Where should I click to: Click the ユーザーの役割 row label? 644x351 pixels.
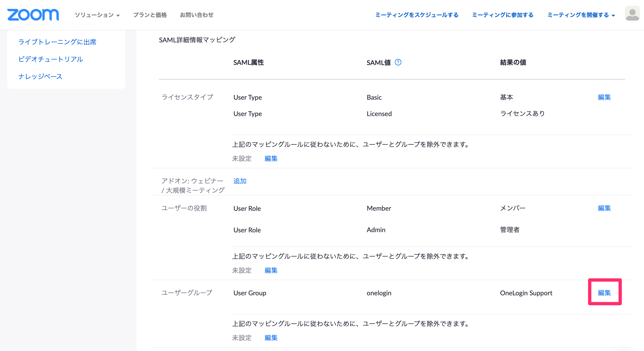point(184,208)
